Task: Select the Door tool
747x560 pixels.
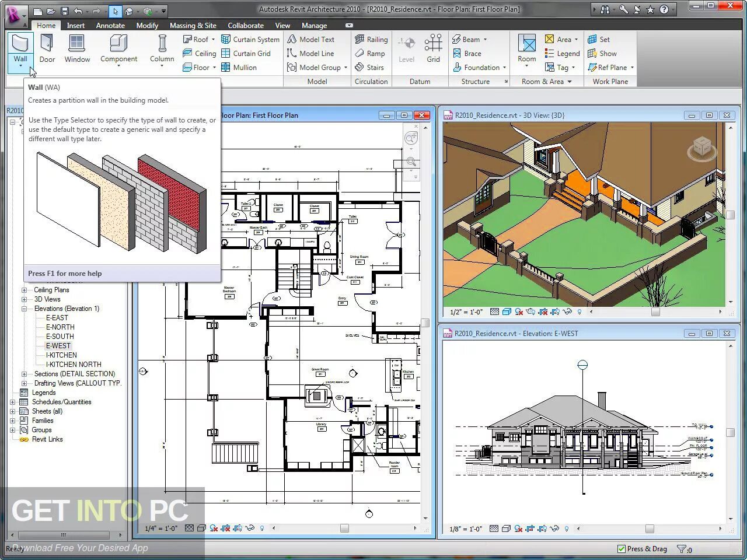Action: click(47, 49)
